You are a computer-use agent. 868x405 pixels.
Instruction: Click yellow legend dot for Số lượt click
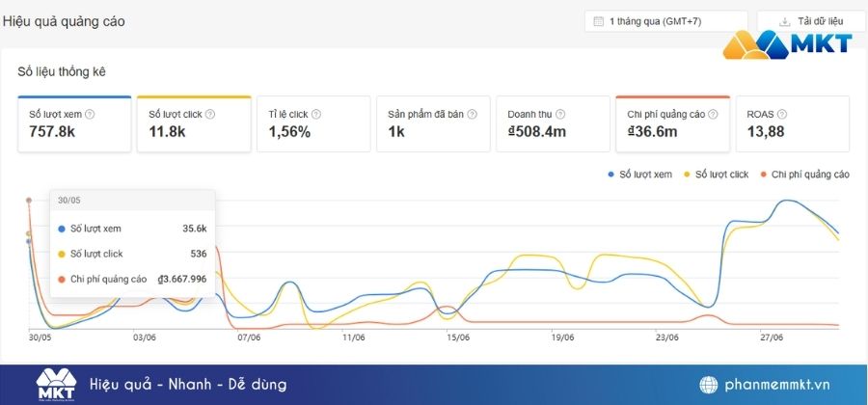coord(687,175)
